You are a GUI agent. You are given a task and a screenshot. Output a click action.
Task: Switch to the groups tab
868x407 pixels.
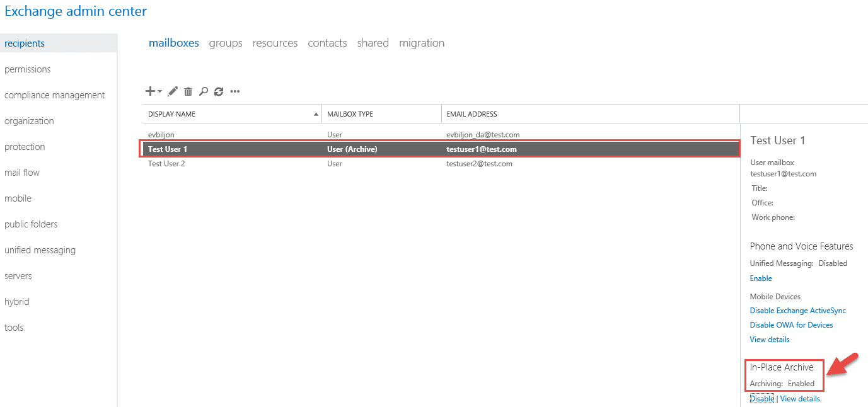[226, 43]
